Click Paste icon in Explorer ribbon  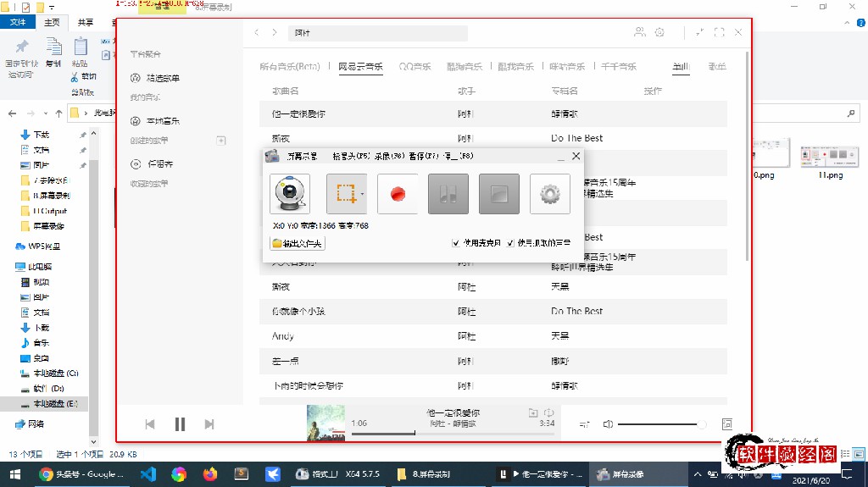click(80, 53)
